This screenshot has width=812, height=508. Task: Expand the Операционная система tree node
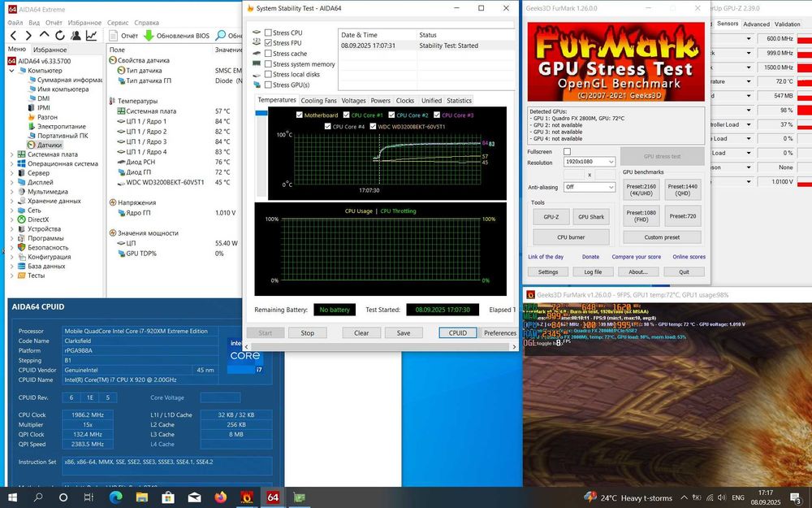tap(12, 164)
